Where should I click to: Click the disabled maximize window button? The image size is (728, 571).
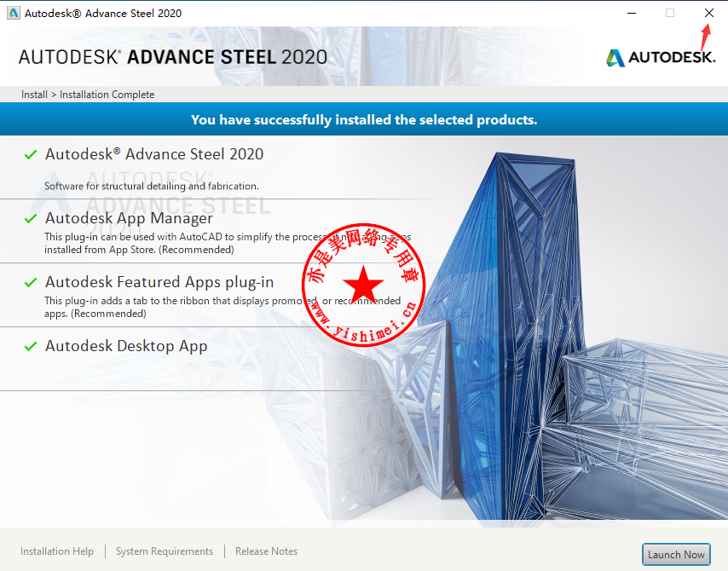[x=670, y=13]
